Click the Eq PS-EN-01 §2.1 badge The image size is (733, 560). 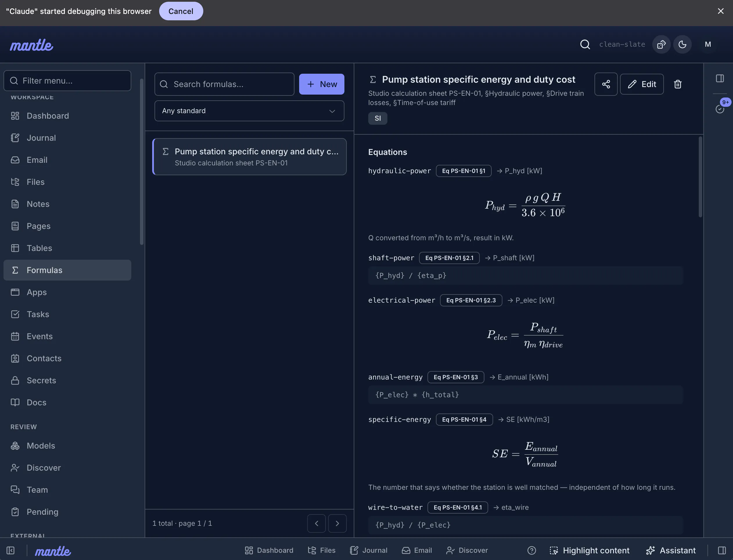click(x=449, y=258)
